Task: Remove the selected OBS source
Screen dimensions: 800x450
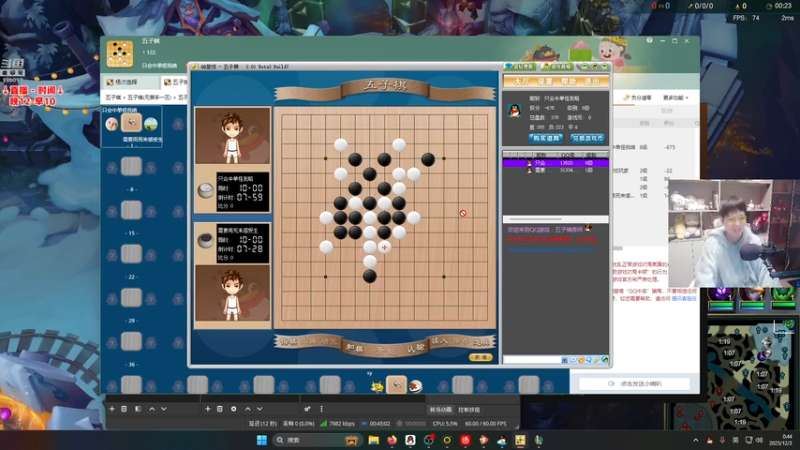Action: click(220, 409)
